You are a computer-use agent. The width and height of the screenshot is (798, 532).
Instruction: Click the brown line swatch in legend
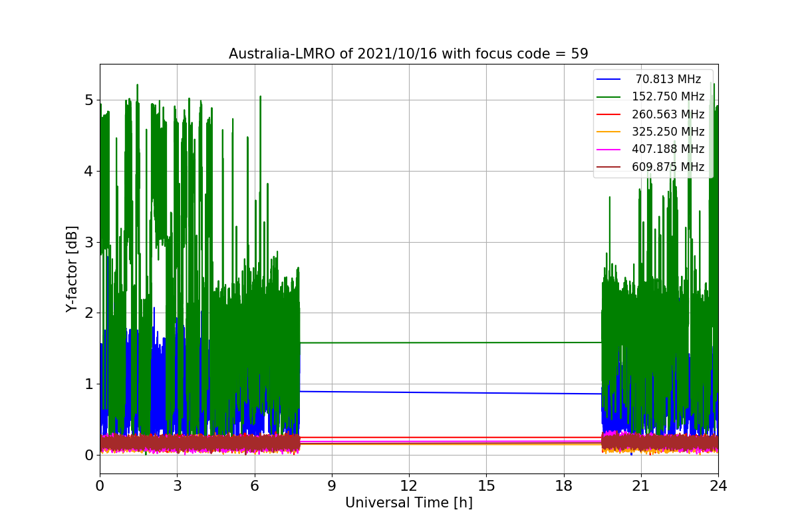tap(609, 168)
